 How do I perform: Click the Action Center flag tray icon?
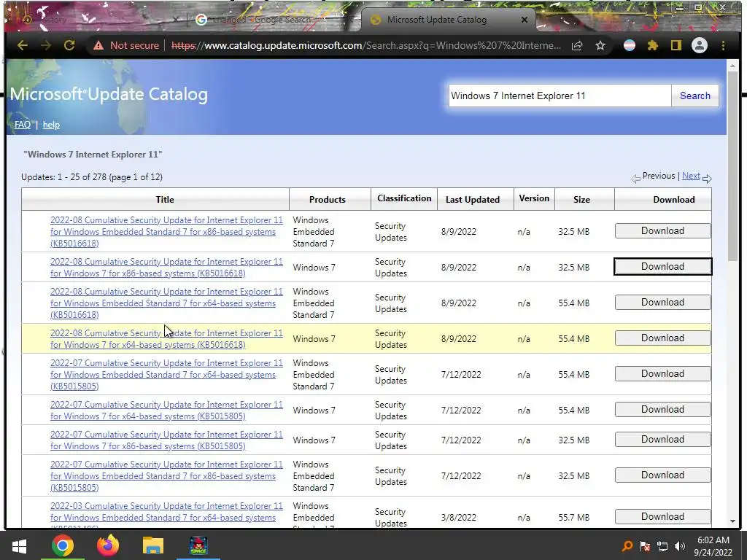point(645,546)
